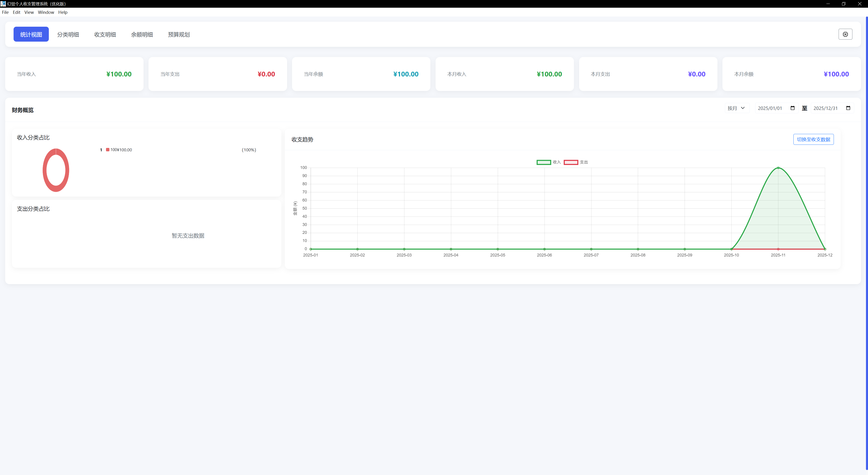Restore down the window
This screenshot has height=475, width=868.
coord(843,4)
